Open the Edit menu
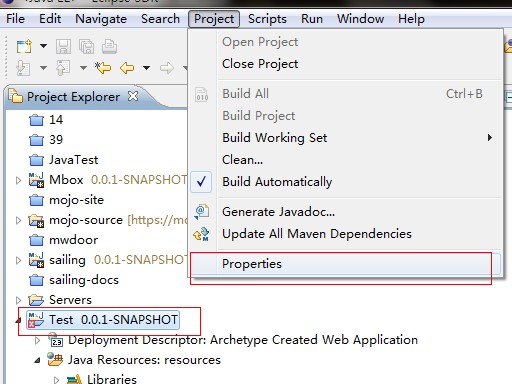The width and height of the screenshot is (512, 384). click(x=50, y=19)
